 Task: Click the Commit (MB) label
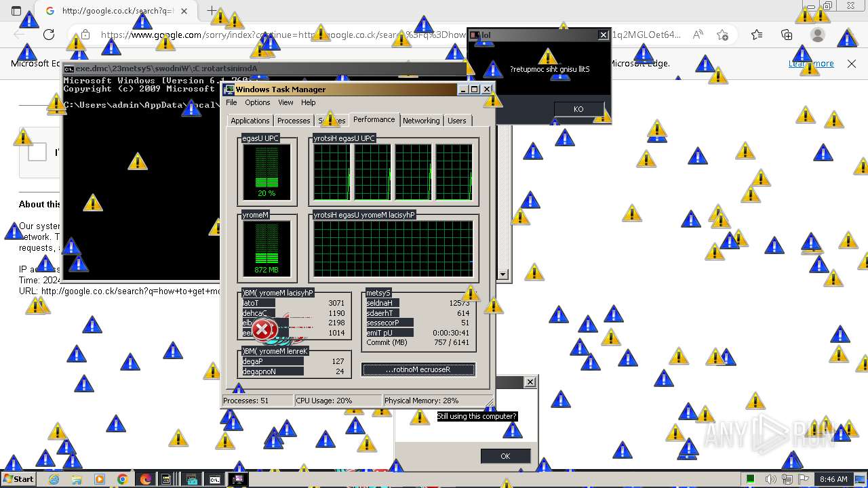[387, 342]
